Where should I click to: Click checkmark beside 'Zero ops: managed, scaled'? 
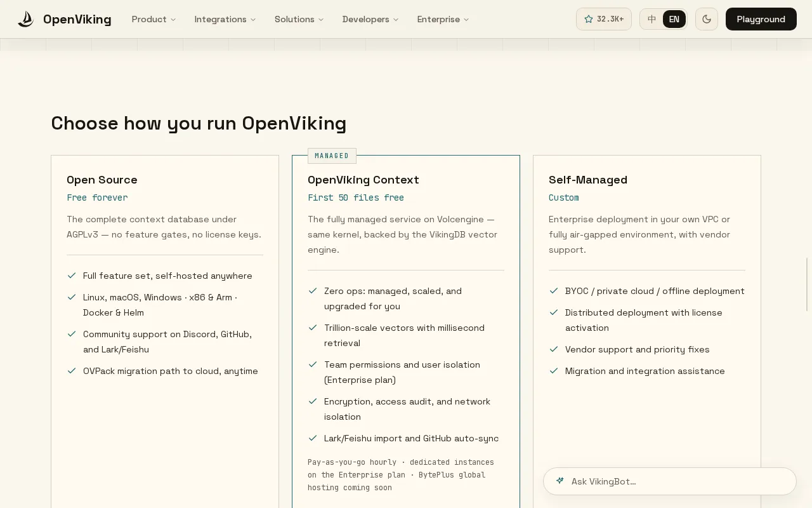click(313, 291)
